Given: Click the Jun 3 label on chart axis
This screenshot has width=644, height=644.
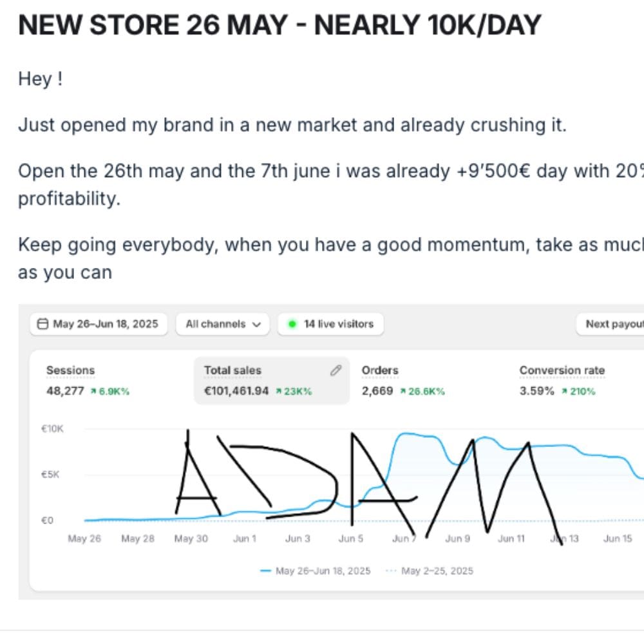Looking at the screenshot, I should (x=298, y=539).
